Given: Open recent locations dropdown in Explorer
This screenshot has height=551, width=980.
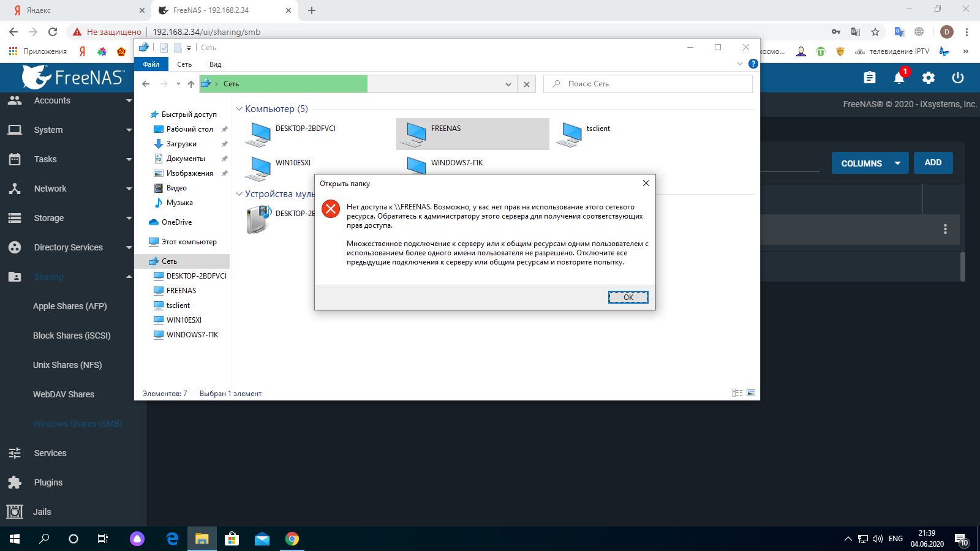Looking at the screenshot, I should pyautogui.click(x=178, y=84).
